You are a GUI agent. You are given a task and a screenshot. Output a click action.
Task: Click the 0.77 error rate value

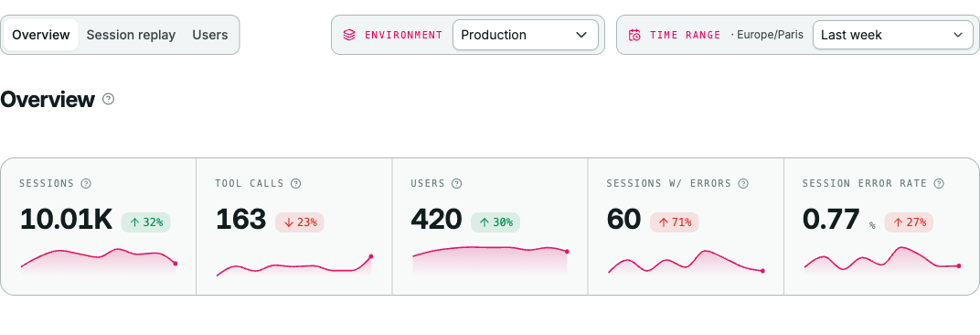coord(831,220)
